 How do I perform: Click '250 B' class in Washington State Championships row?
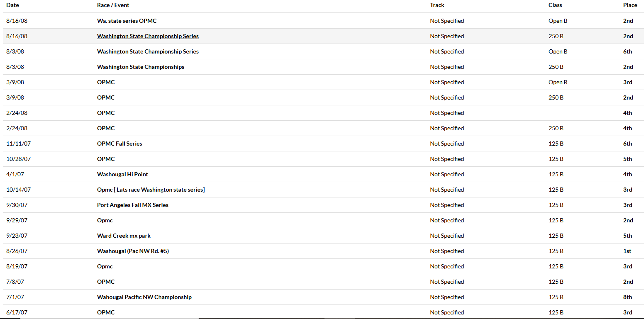coord(556,67)
